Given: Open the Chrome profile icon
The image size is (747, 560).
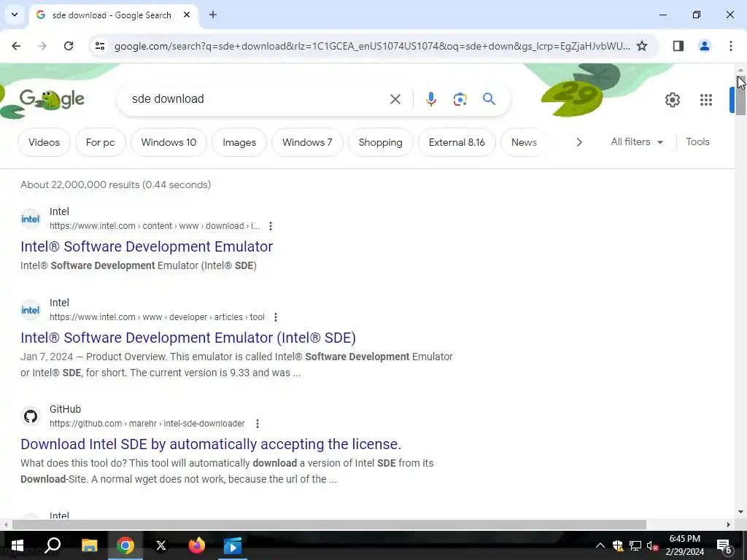Looking at the screenshot, I should [x=704, y=46].
